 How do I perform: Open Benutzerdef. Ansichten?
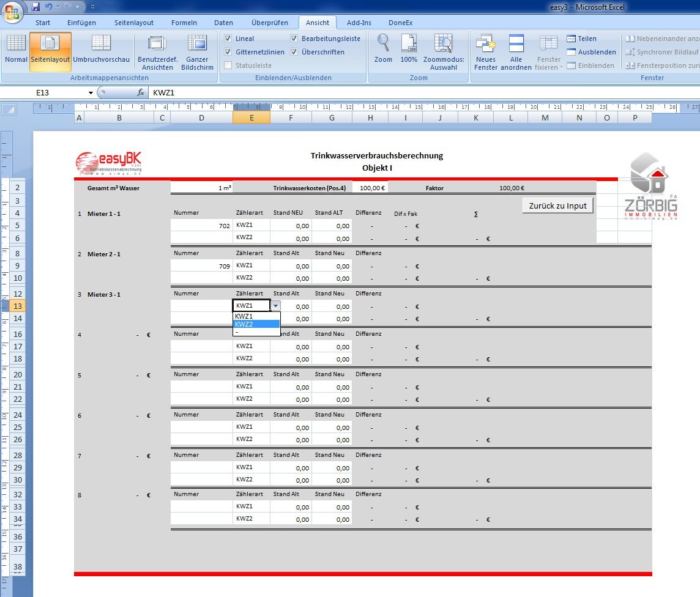[158, 53]
